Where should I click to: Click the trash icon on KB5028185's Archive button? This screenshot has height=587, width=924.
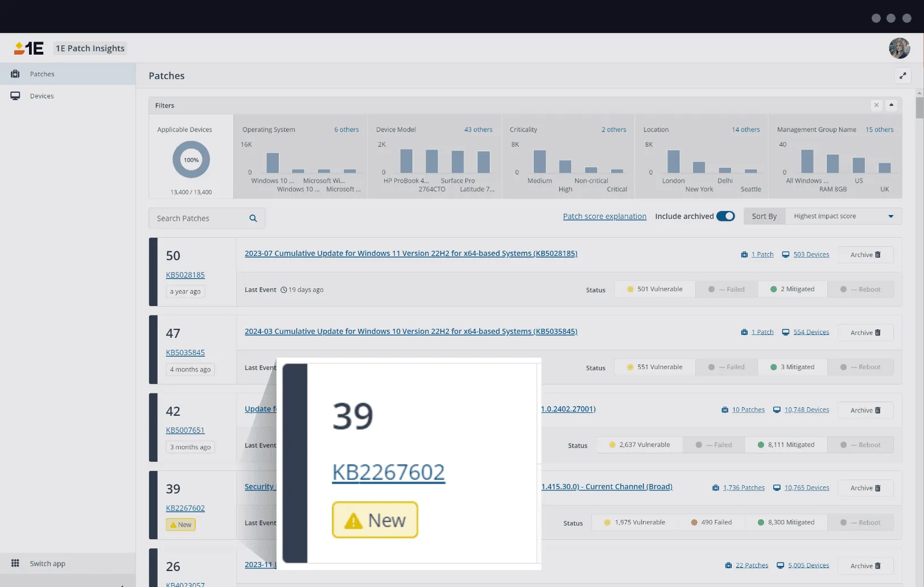[x=877, y=255]
